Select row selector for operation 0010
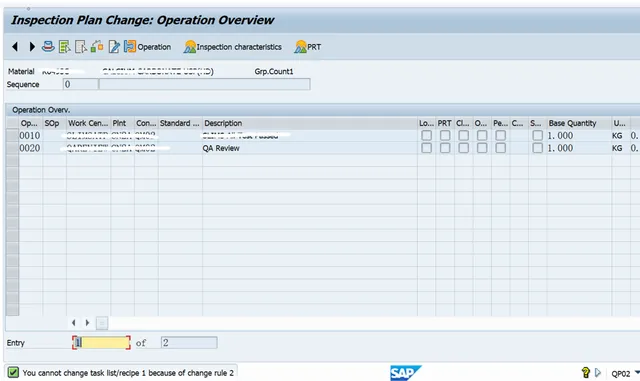Viewport: 640px width, 381px height. [12, 136]
